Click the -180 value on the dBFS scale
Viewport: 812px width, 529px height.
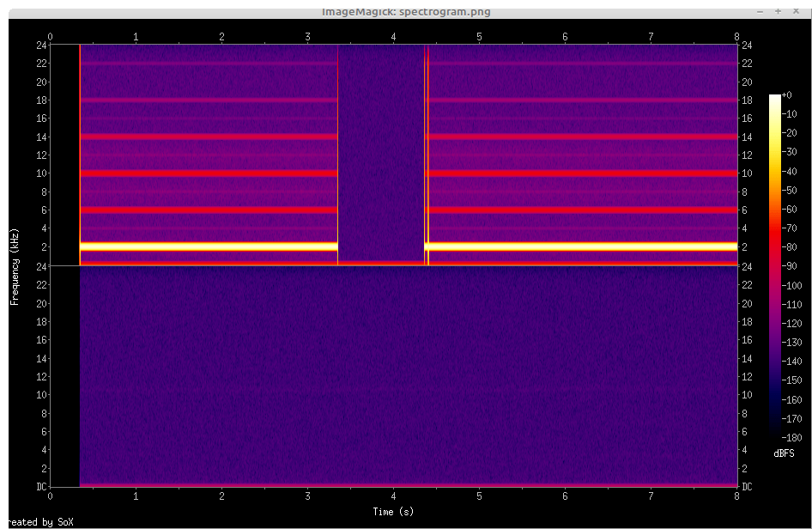pos(791,438)
